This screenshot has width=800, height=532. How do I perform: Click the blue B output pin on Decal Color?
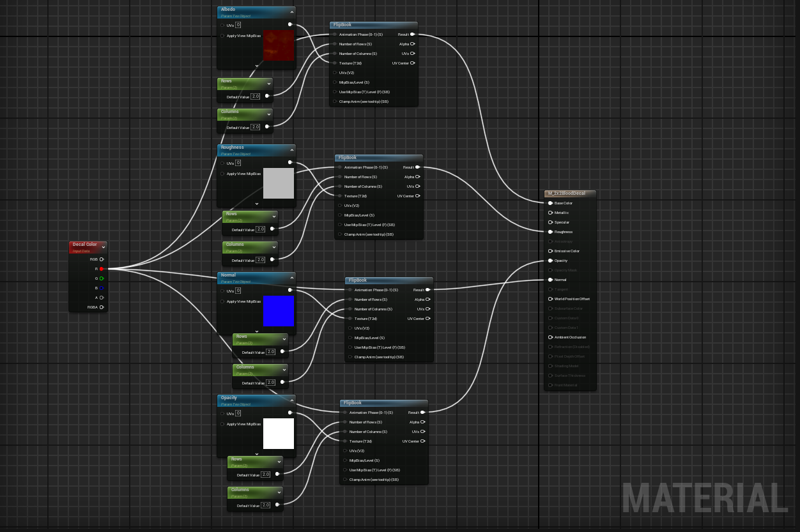(x=101, y=288)
